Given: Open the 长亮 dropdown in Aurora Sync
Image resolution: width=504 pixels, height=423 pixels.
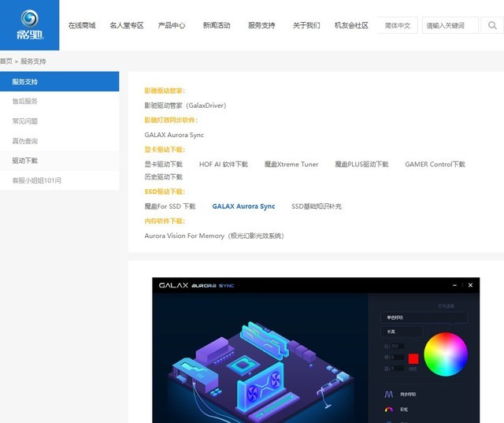Looking at the screenshot, I should [401, 332].
